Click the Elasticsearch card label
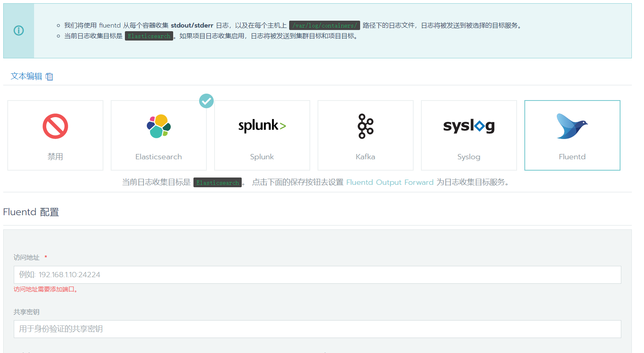Screen dimensions: 644x353 pyautogui.click(x=159, y=157)
